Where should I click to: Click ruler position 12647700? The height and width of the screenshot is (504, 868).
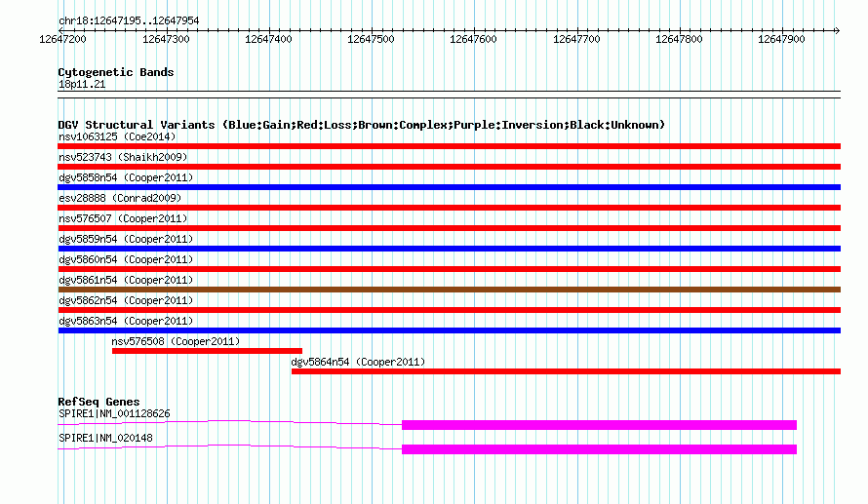(576, 39)
